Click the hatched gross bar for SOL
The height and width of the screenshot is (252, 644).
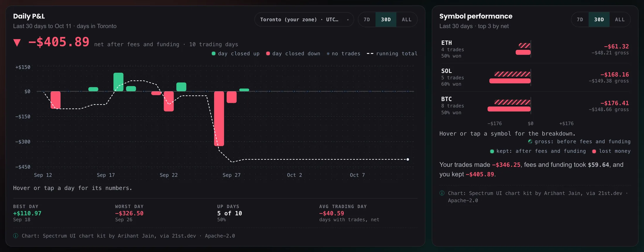point(513,74)
